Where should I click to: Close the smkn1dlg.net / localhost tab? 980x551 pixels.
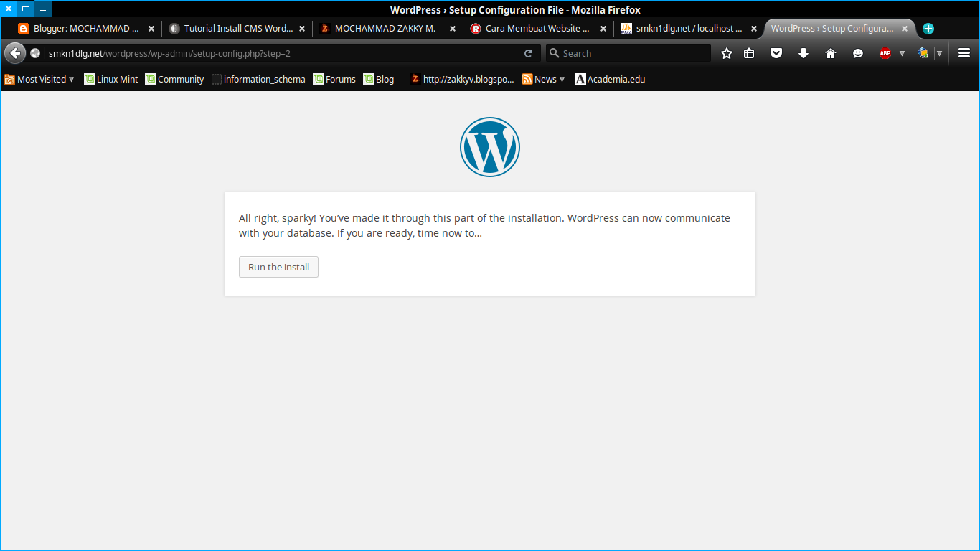[754, 29]
